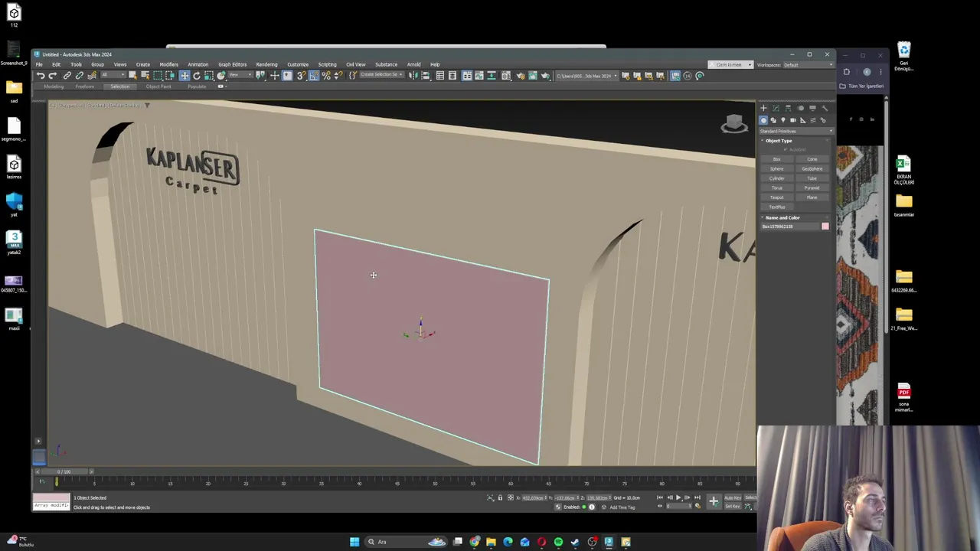
Task: Activate the Select and Rotate tool
Action: [197, 75]
